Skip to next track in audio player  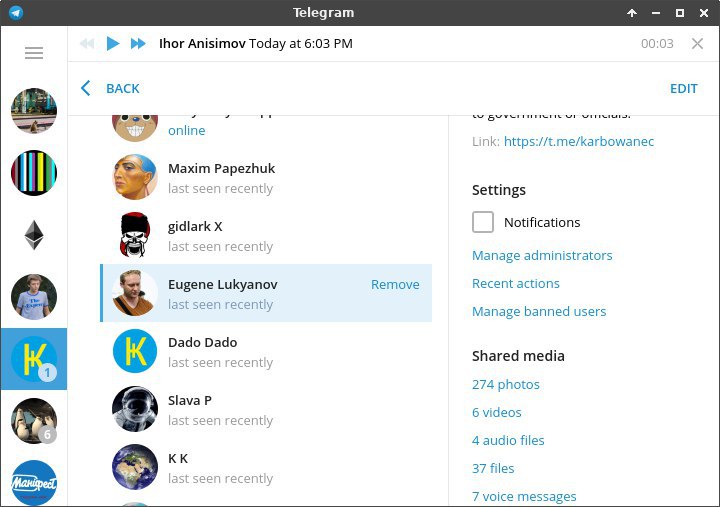point(138,44)
